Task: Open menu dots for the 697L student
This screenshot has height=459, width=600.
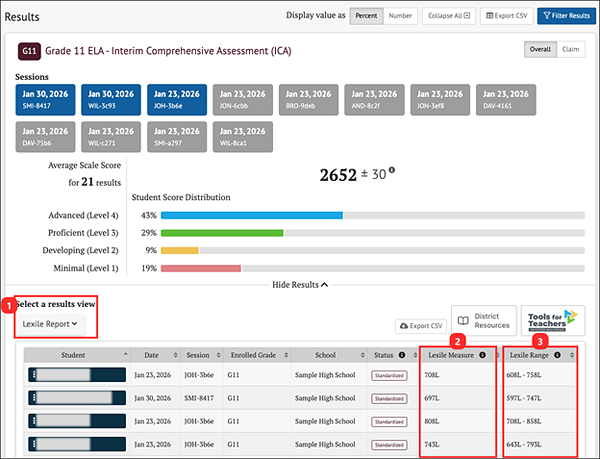Action: [x=34, y=398]
